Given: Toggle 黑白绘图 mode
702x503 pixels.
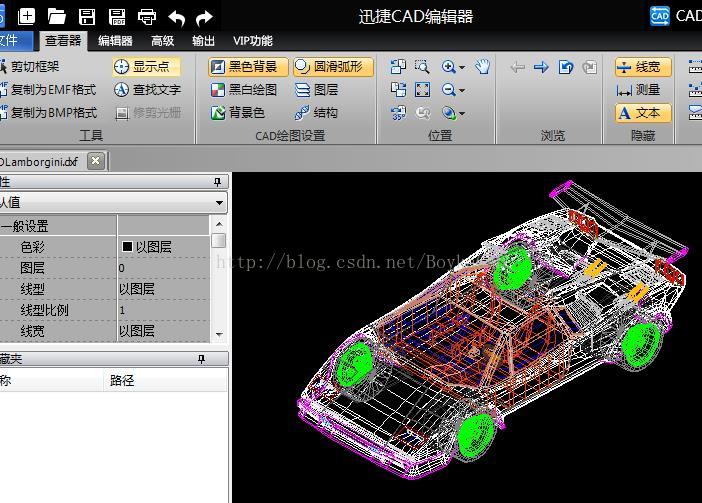Looking at the screenshot, I should pyautogui.click(x=244, y=90).
